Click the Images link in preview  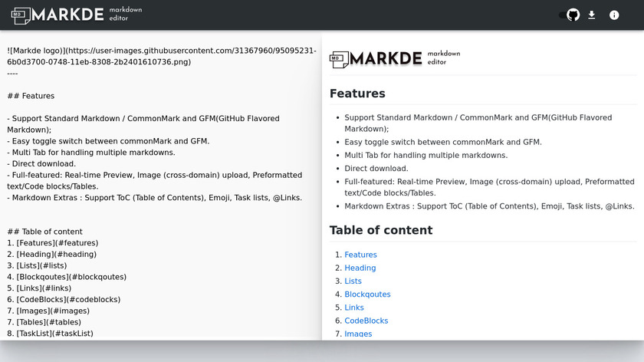click(358, 334)
